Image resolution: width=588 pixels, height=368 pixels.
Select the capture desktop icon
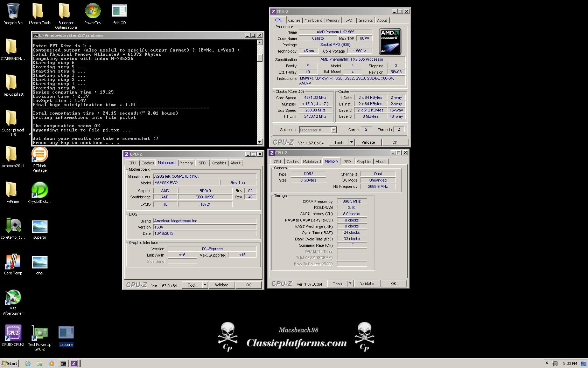coord(66,336)
